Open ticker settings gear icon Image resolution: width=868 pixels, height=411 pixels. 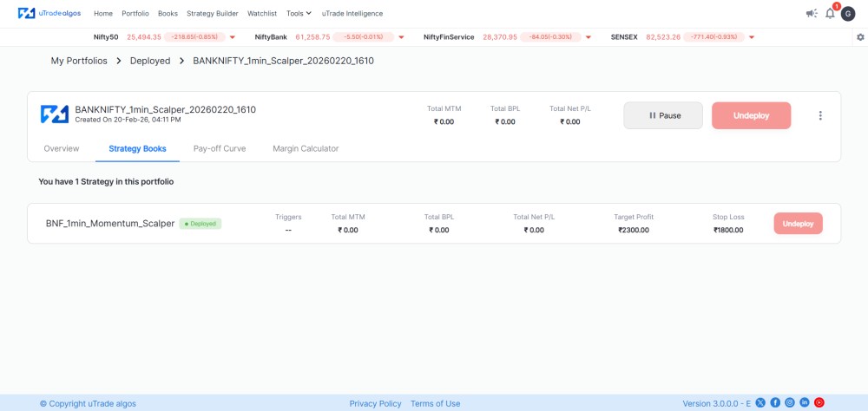pos(859,37)
